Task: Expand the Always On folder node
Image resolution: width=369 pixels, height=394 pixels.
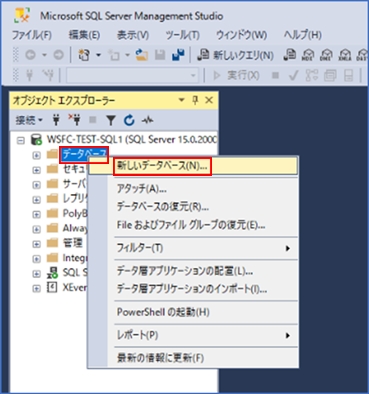Action: (36, 229)
